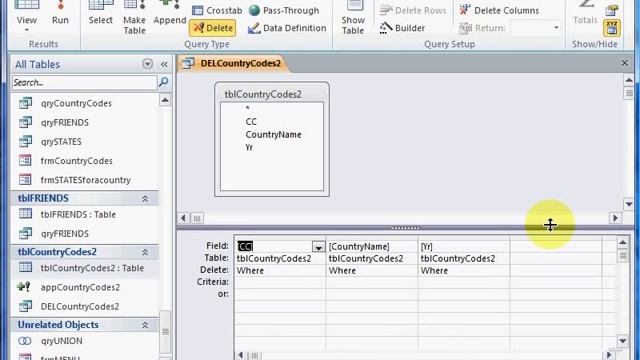Open the Show Table dialog

coord(353,18)
